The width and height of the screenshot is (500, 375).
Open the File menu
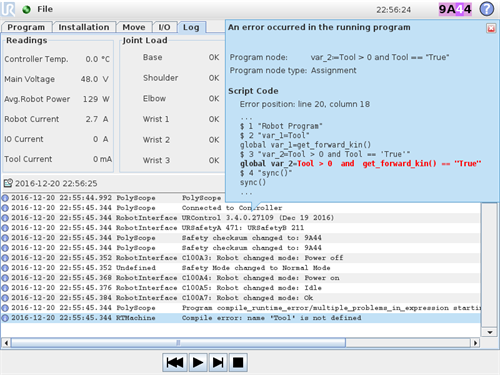[x=45, y=9]
